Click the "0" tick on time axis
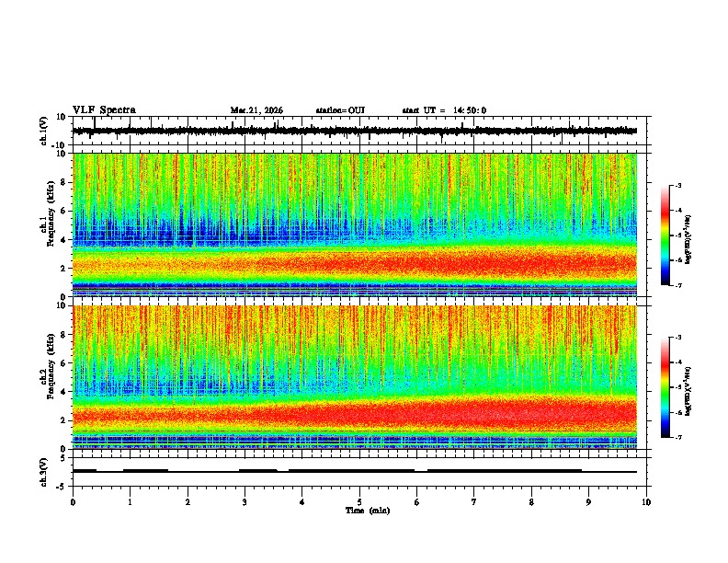The width and height of the screenshot is (728, 563). (x=73, y=502)
